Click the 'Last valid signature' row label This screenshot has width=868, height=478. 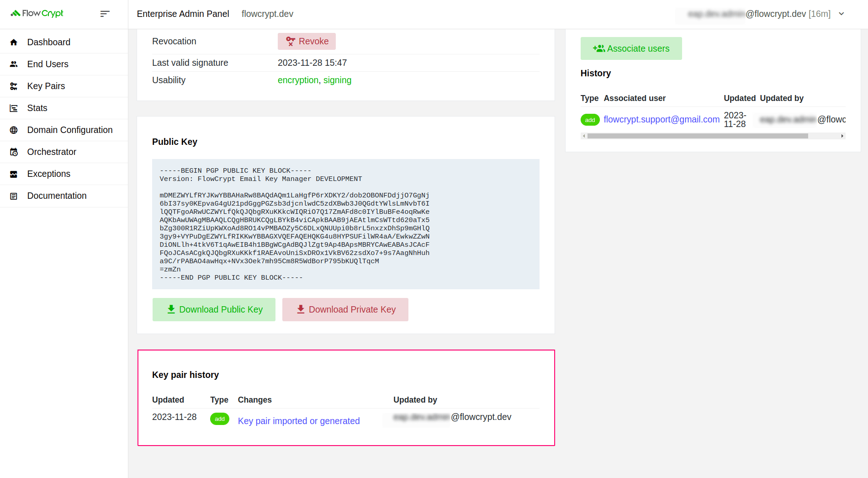coord(190,63)
